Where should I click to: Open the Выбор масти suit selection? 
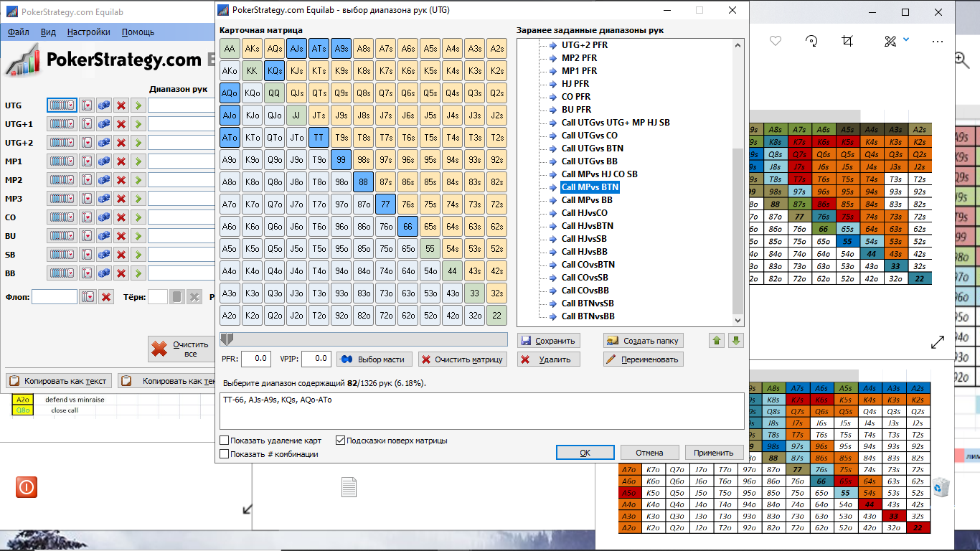[x=374, y=359]
